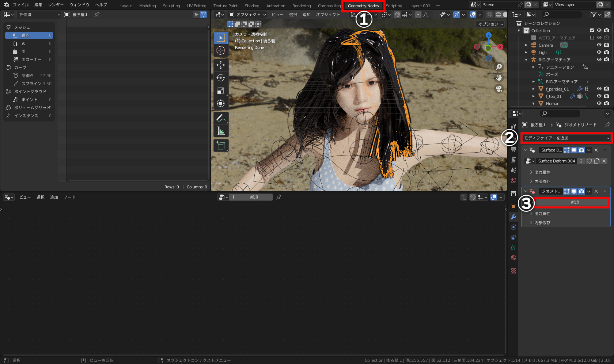Open the ファイル menu
This screenshot has height=364, width=614.
[21, 5]
